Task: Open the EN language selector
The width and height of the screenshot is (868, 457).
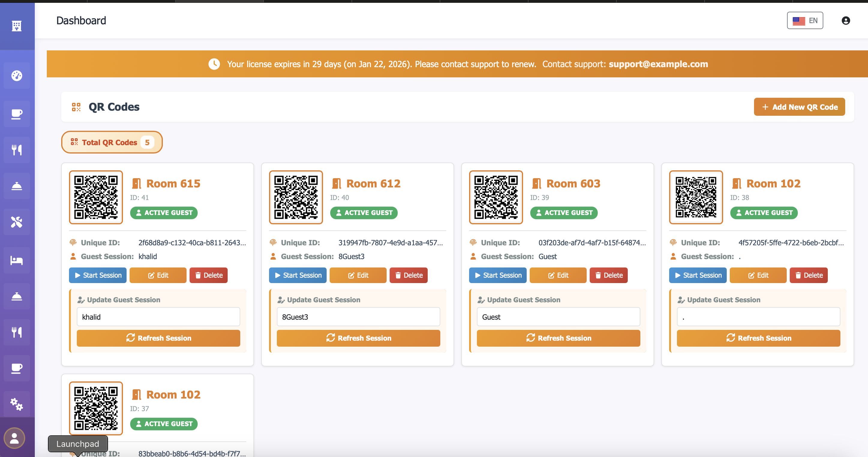Action: coord(805,21)
